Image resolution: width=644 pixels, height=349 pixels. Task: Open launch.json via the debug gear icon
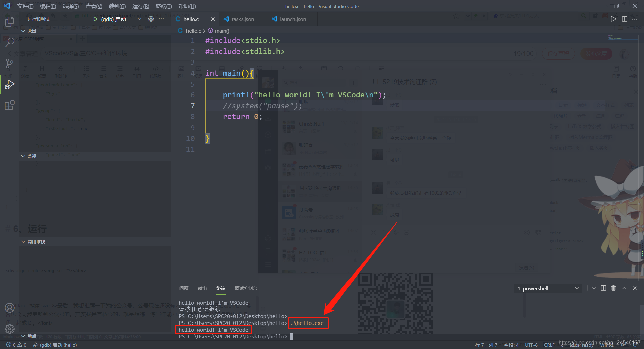pyautogui.click(x=151, y=19)
